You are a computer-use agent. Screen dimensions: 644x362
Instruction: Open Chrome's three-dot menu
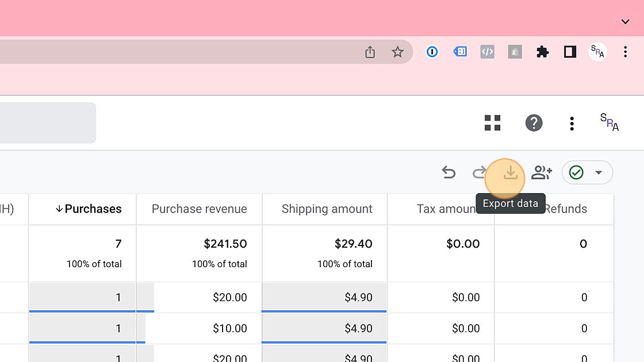[x=625, y=52]
